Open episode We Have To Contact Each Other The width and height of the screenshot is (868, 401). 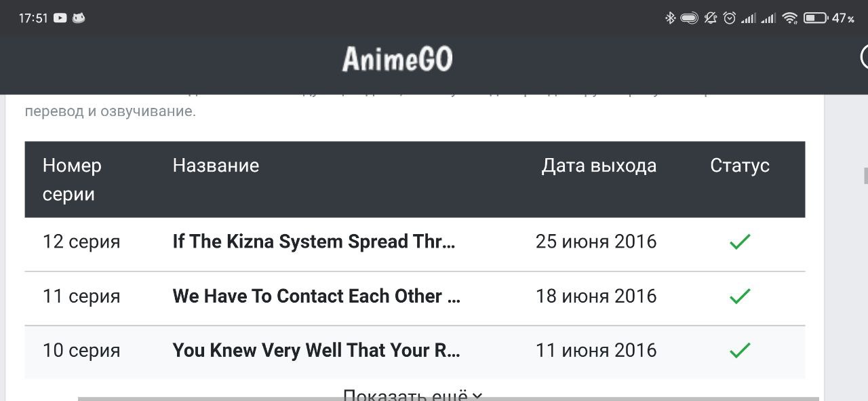(x=317, y=296)
